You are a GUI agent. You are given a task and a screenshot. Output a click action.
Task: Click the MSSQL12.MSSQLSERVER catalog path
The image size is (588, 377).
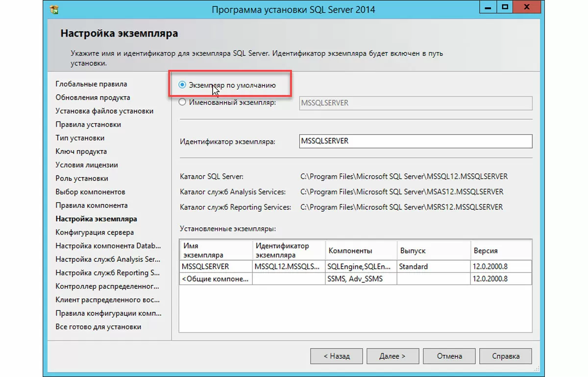[x=404, y=176]
